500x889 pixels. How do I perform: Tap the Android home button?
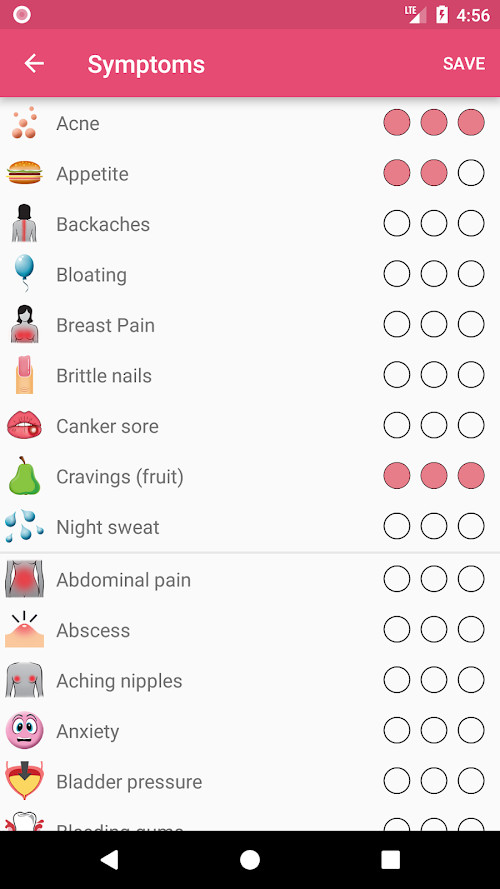point(250,860)
